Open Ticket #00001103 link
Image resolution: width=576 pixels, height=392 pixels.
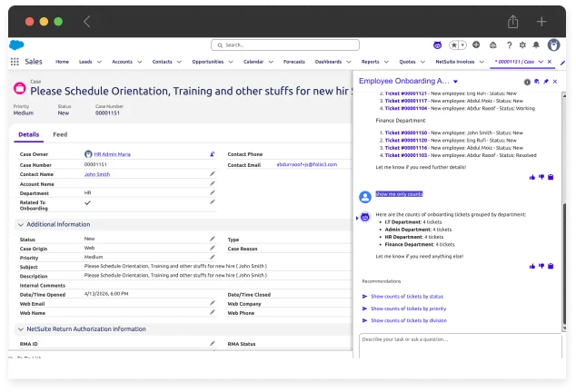(406, 155)
